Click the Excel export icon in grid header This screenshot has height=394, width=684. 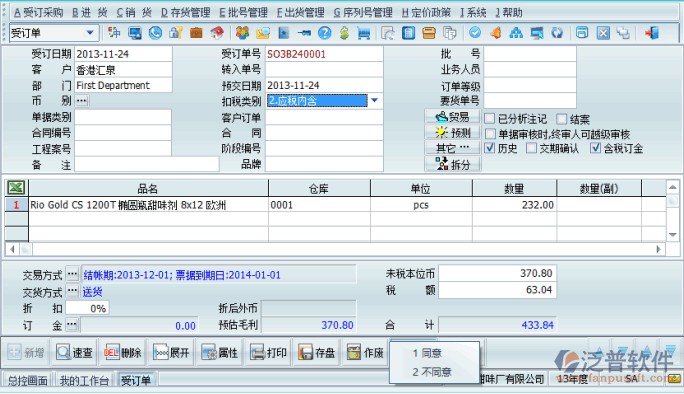[x=16, y=188]
